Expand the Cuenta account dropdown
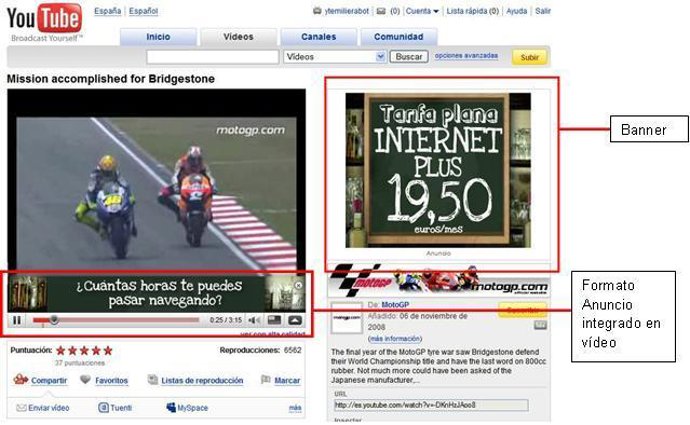The height and width of the screenshot is (425, 690). pos(422,11)
